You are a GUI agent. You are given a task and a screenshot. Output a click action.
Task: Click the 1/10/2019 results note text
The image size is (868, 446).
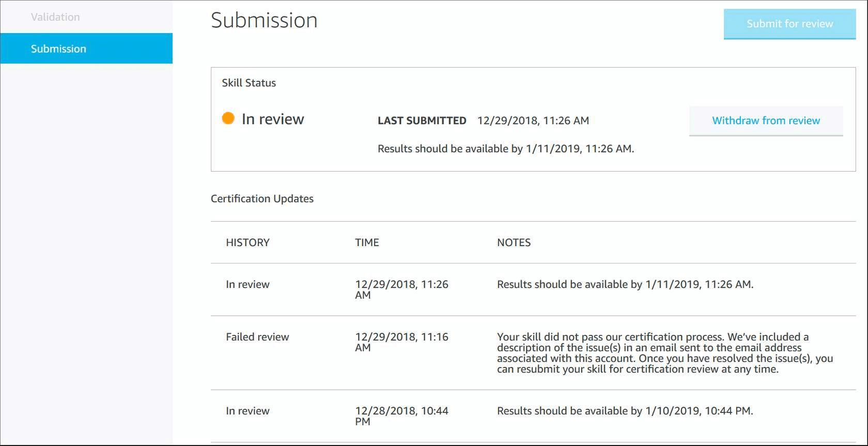[x=625, y=410]
